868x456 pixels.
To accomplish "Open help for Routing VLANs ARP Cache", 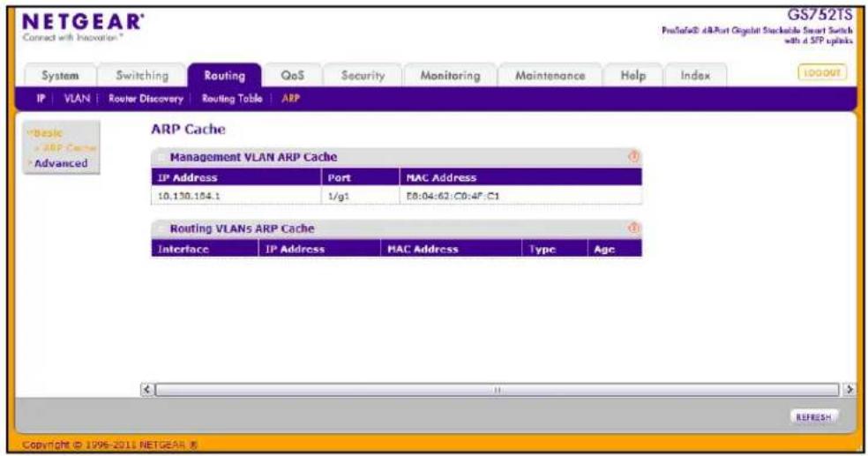I will click(633, 228).
